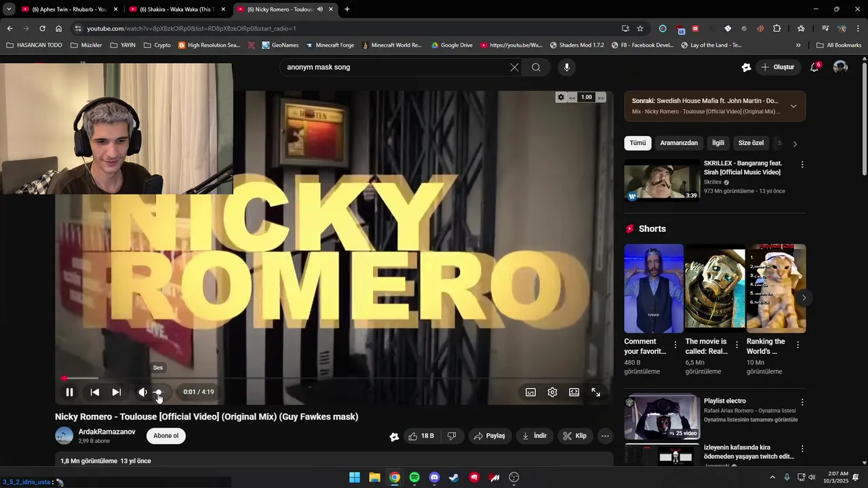Open the YouTube account avatar menu
Screen dimensions: 868x488
pos(840,67)
